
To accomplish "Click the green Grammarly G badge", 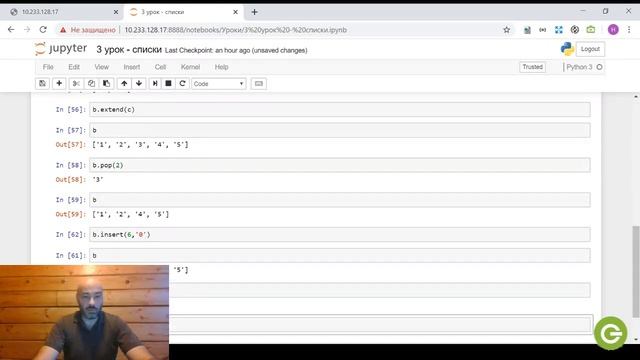I will pyautogui.click(x=611, y=333).
